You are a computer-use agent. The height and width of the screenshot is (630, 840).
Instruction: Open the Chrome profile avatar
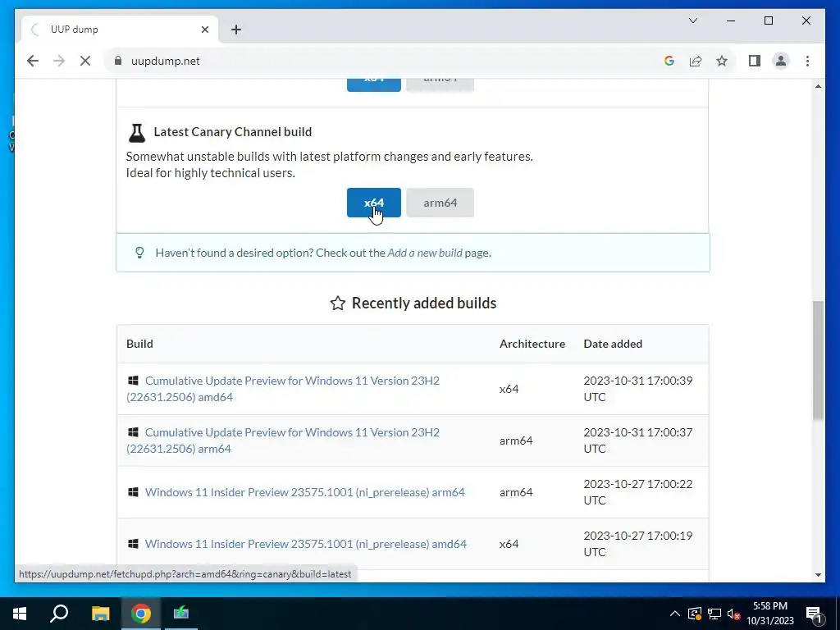(781, 61)
